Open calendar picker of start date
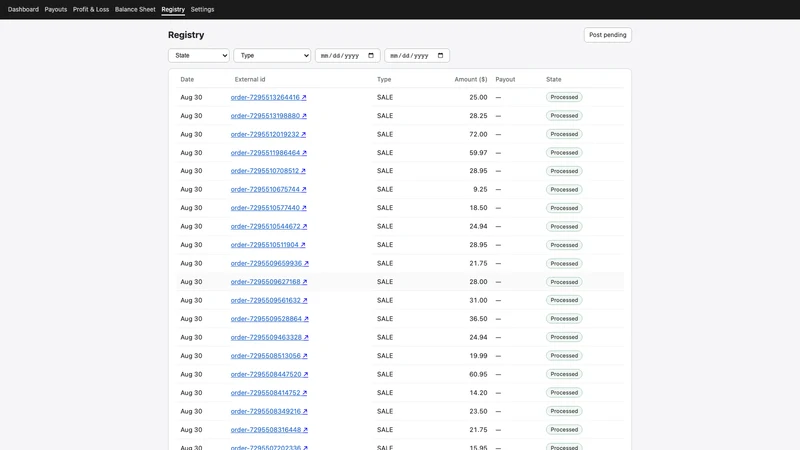800x450 pixels. [x=371, y=56]
